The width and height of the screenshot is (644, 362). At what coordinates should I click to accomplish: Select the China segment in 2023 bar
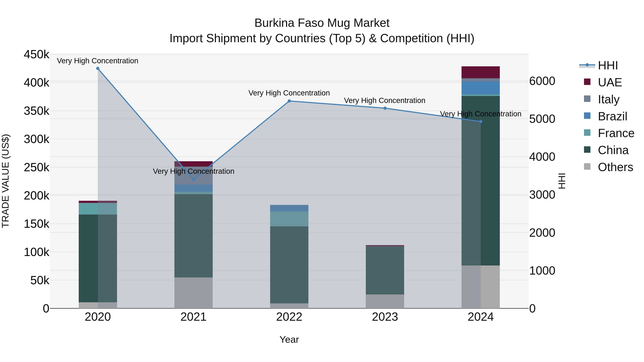(x=385, y=270)
